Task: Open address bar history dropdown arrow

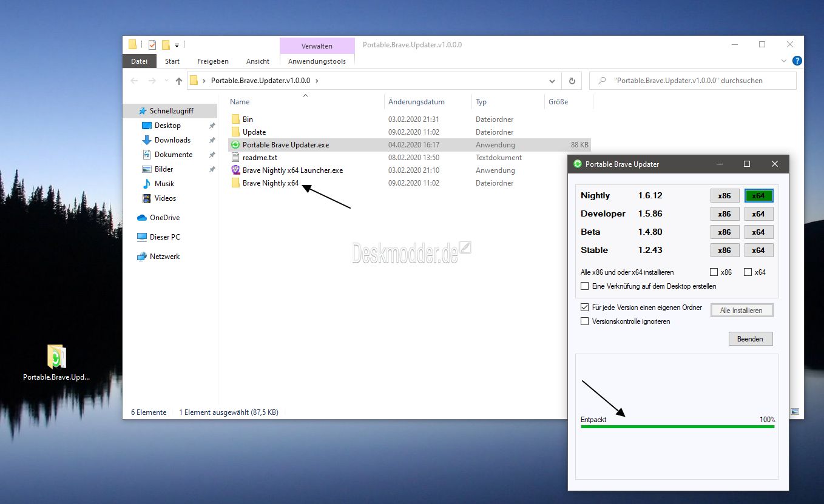Action: (x=552, y=81)
